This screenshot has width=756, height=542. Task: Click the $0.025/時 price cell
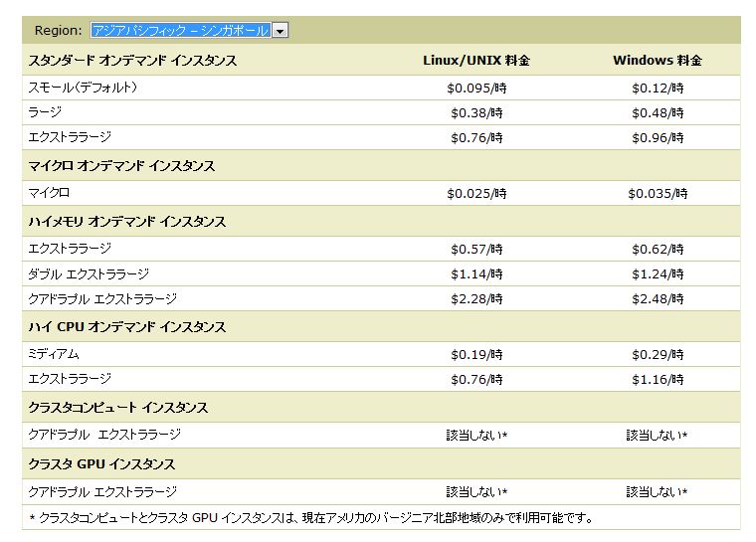point(476,193)
